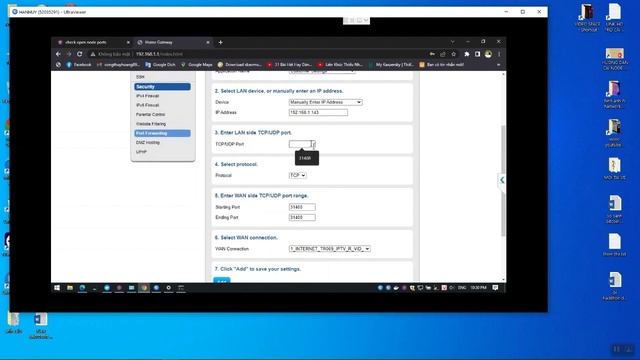Expand the UltraViewer side panel chevron
The height and width of the screenshot is (360, 640).
(502, 180)
